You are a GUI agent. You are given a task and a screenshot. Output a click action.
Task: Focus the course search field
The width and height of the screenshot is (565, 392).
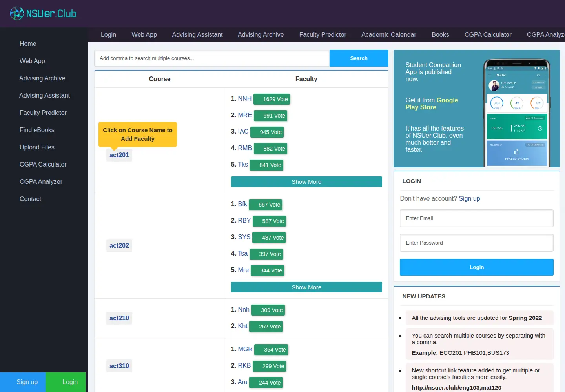212,58
